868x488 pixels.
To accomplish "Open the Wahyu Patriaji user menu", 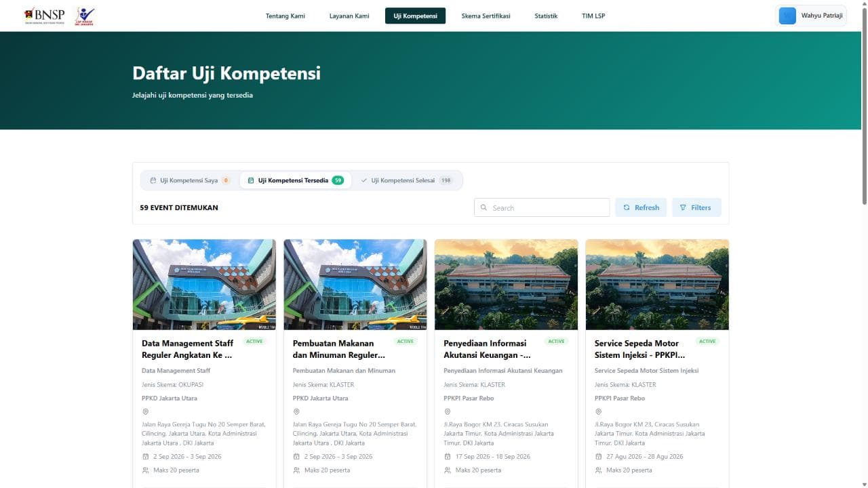I will pos(811,16).
